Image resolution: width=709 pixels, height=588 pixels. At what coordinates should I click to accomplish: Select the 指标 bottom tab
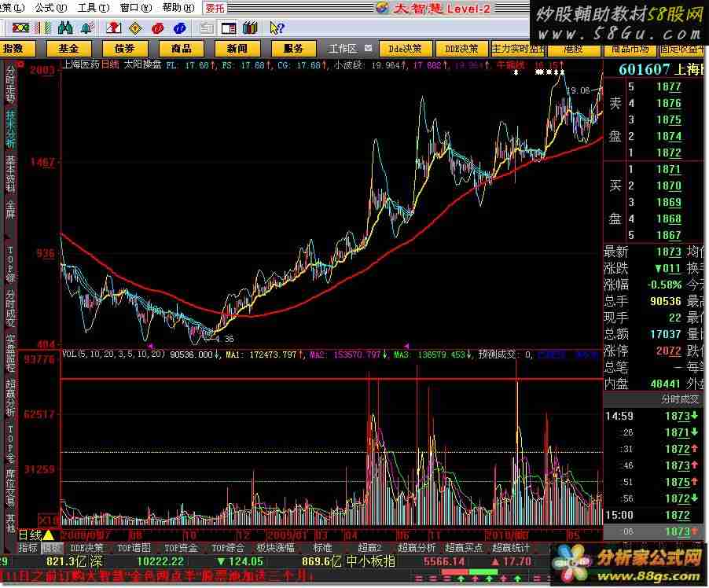[x=28, y=548]
